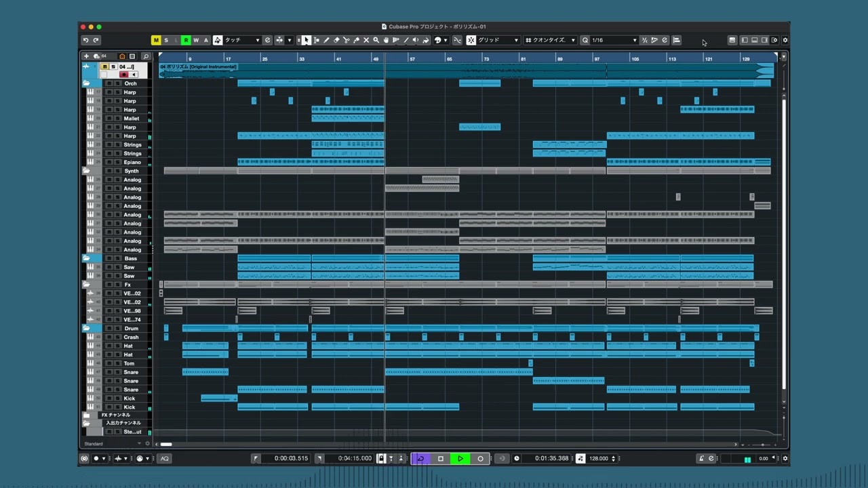
Task: Click the transport Record button
Action: point(480,458)
